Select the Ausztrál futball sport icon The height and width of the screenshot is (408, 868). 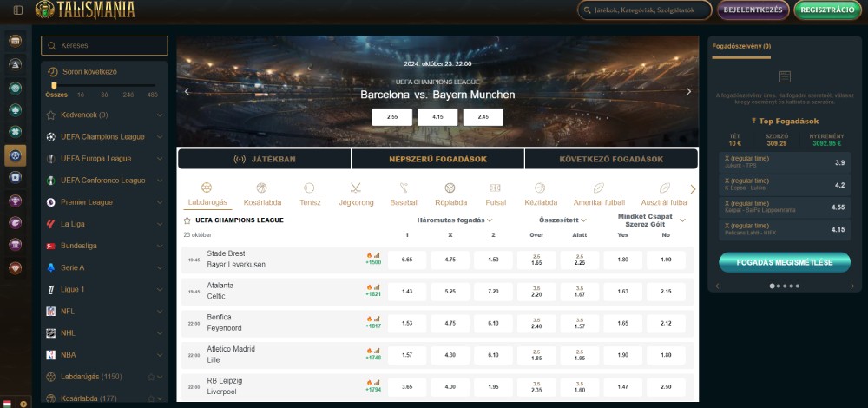pyautogui.click(x=664, y=188)
